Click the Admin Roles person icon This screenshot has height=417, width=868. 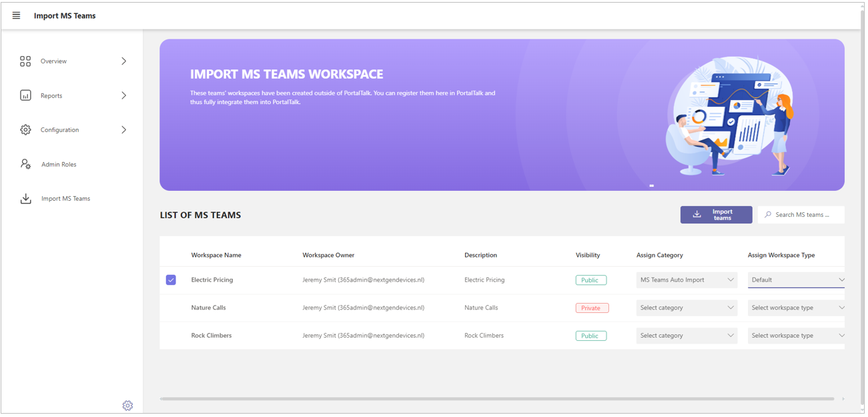point(25,164)
